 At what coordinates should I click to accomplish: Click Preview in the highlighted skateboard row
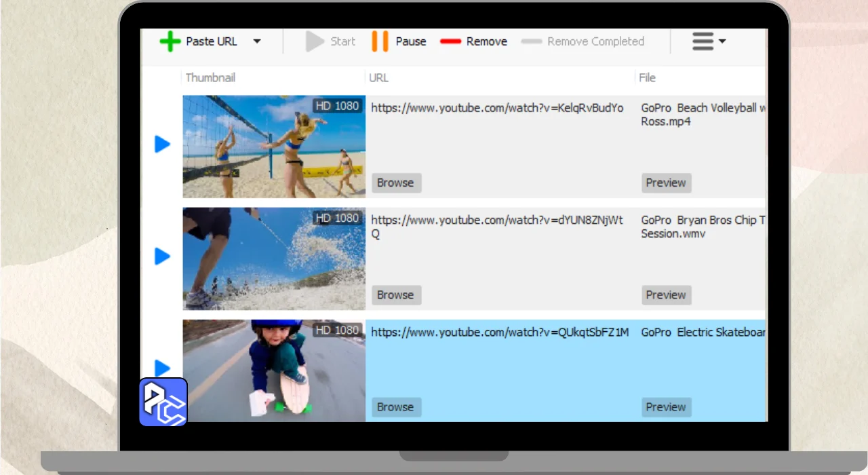click(666, 406)
